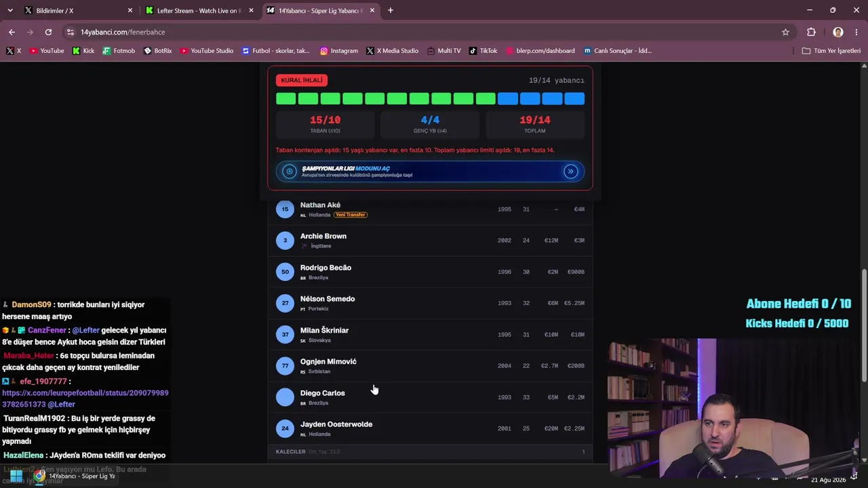
Task: Close the 14Yabancı tab
Action: click(x=372, y=10)
